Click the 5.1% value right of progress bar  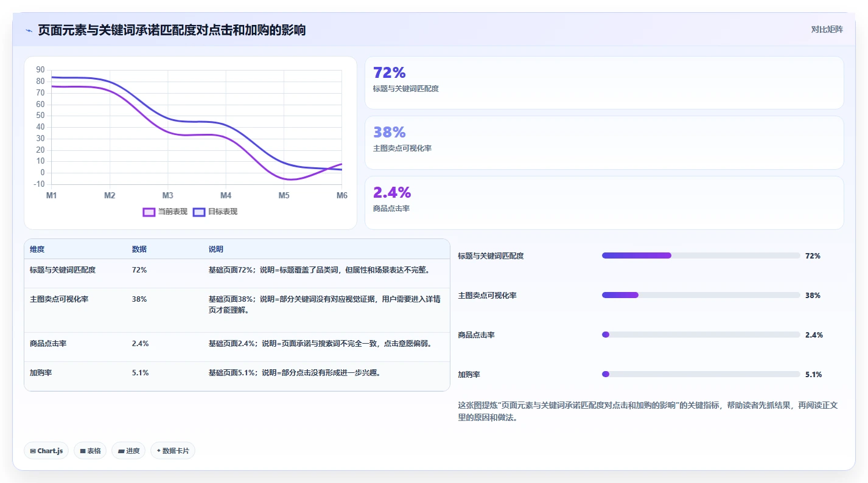813,374
